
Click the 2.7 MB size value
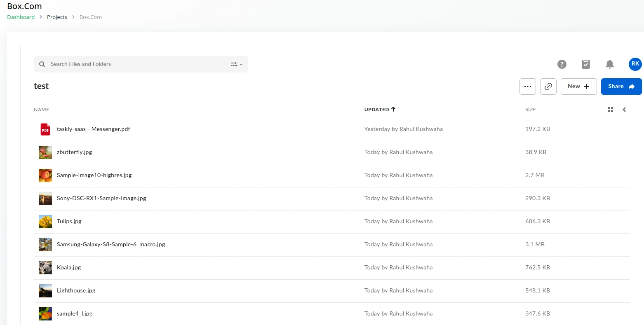pyautogui.click(x=535, y=175)
